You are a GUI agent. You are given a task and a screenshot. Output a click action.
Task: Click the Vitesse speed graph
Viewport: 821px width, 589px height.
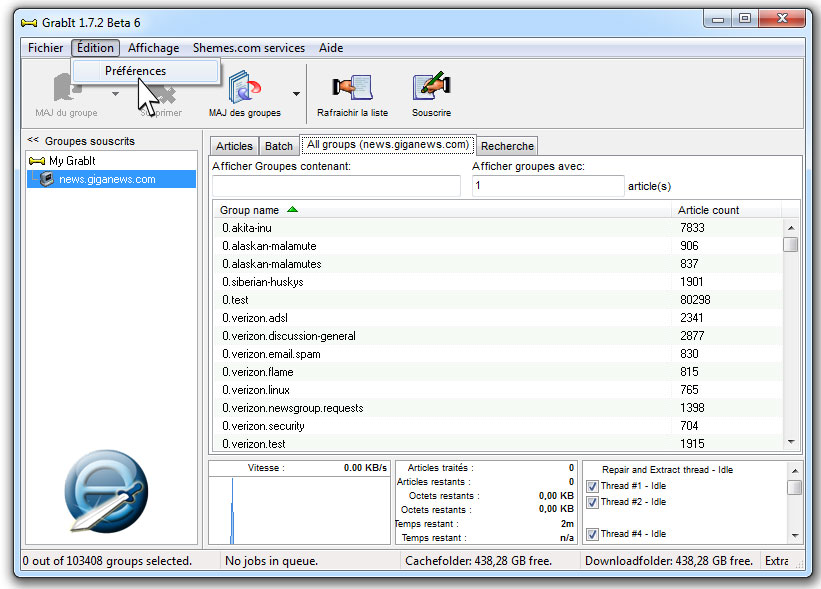(x=299, y=510)
